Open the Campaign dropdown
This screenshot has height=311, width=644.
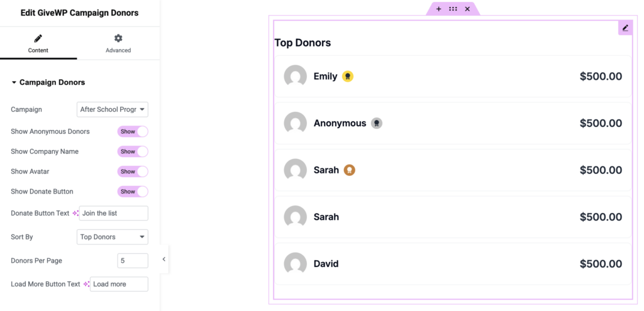coord(113,109)
